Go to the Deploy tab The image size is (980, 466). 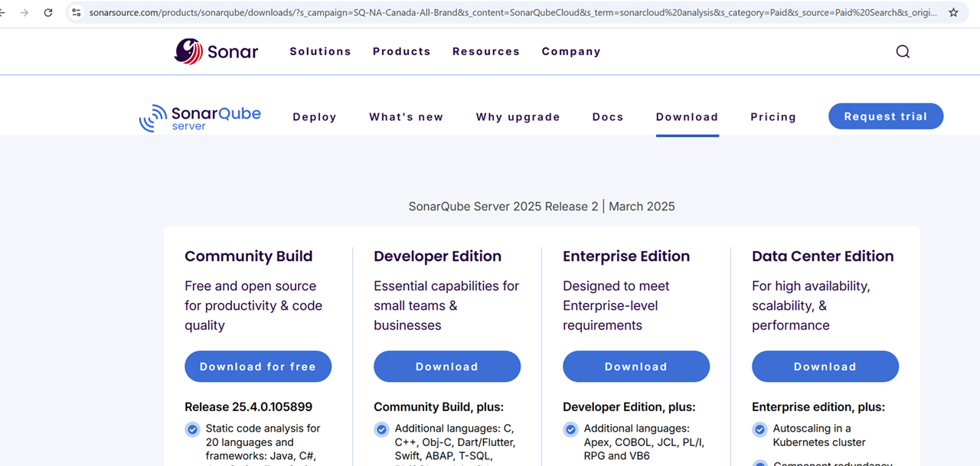click(315, 117)
